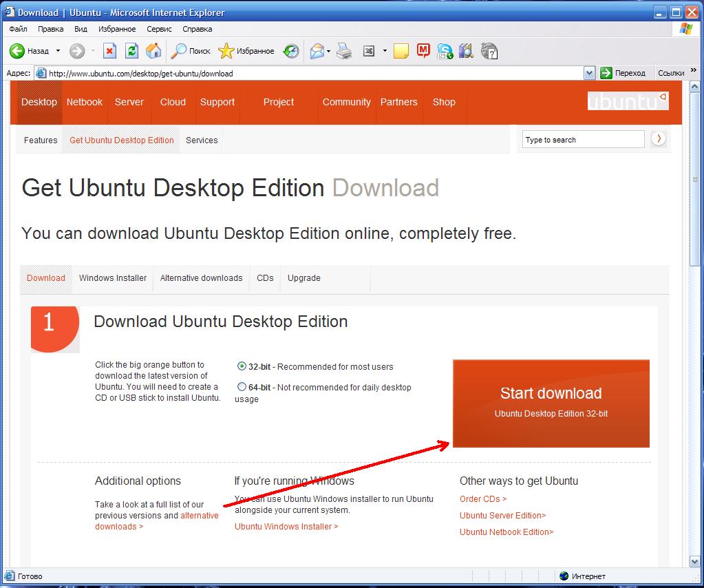Open the Features subnav link
The width and height of the screenshot is (704, 588).
click(x=41, y=140)
